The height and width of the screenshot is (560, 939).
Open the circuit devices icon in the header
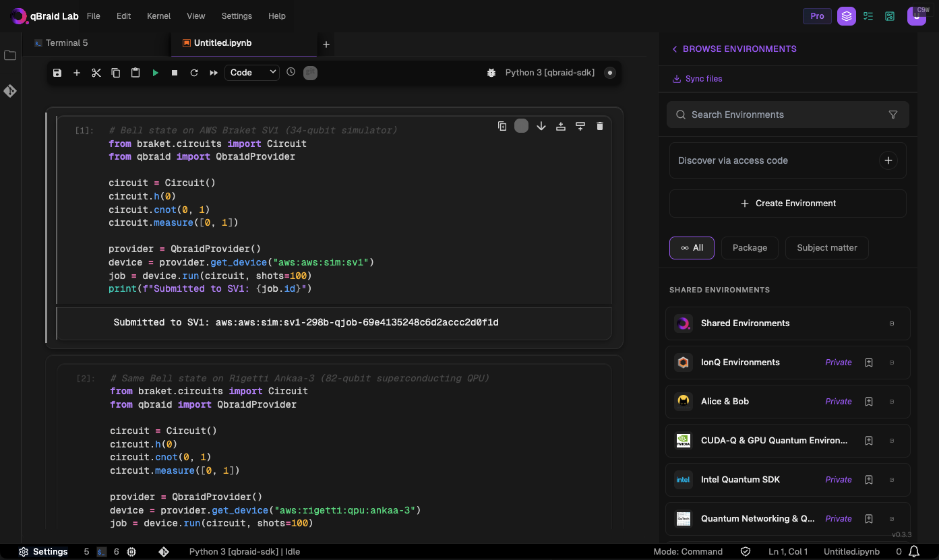click(x=890, y=16)
